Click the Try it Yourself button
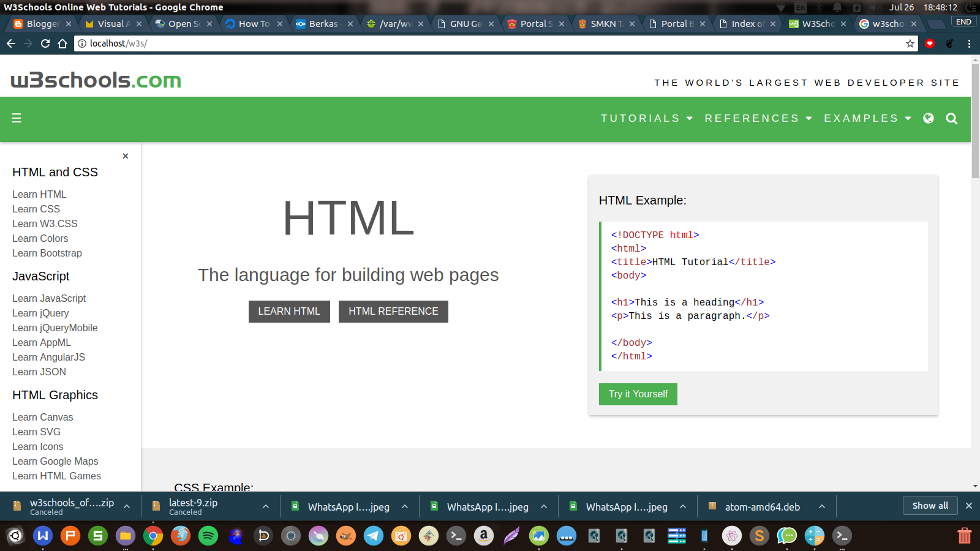 (x=638, y=394)
